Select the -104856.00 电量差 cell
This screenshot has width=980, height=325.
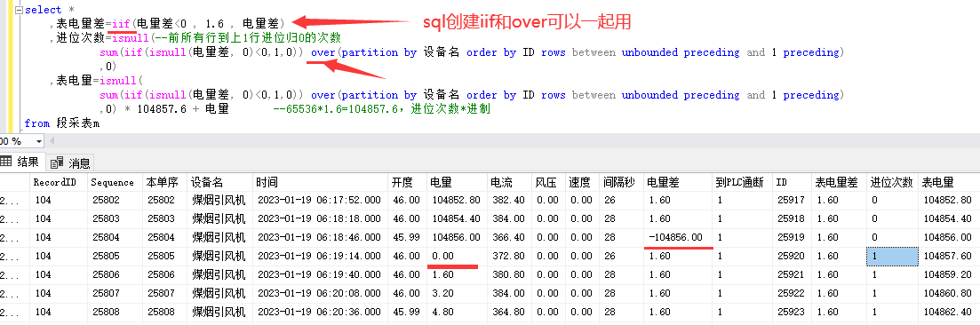[678, 237]
